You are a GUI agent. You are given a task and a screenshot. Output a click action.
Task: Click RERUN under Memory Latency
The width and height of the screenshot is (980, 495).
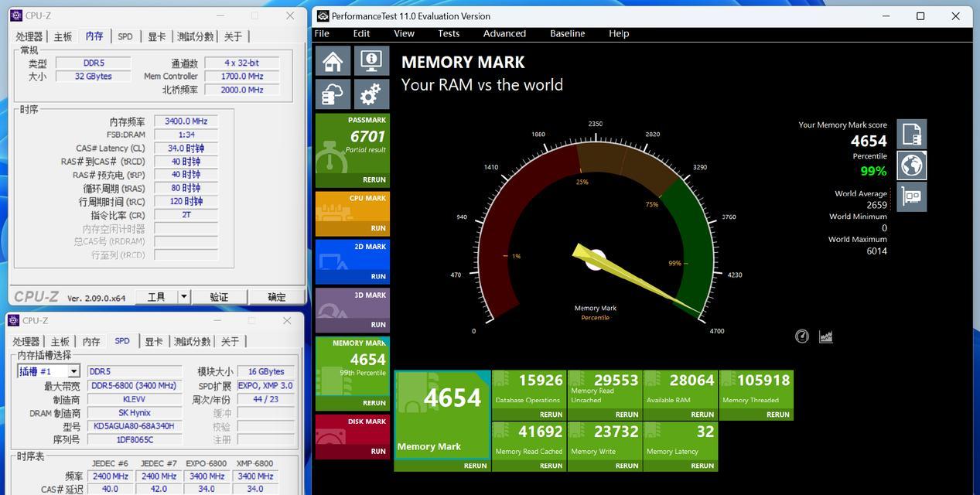point(702,466)
